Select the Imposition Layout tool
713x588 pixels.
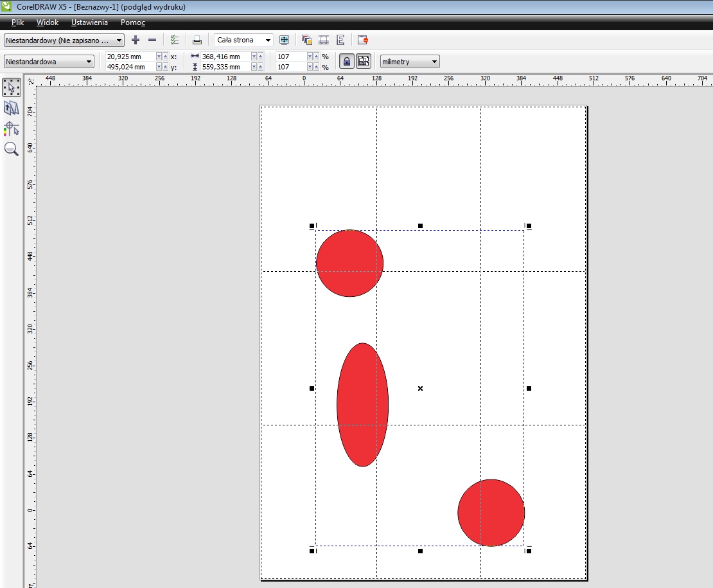point(12,108)
